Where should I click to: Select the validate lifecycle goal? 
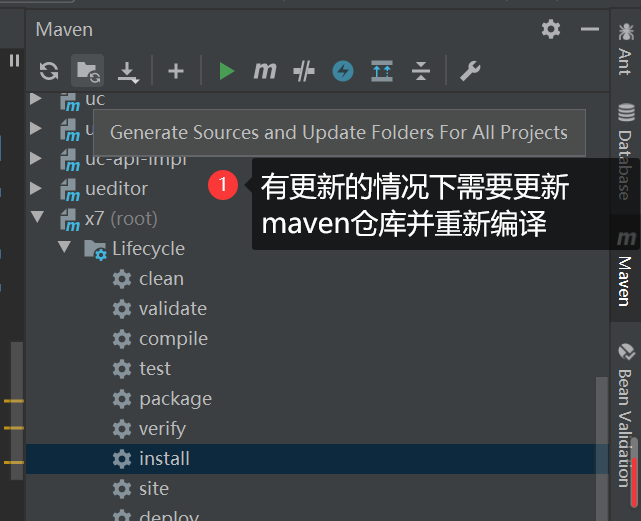pyautogui.click(x=173, y=309)
